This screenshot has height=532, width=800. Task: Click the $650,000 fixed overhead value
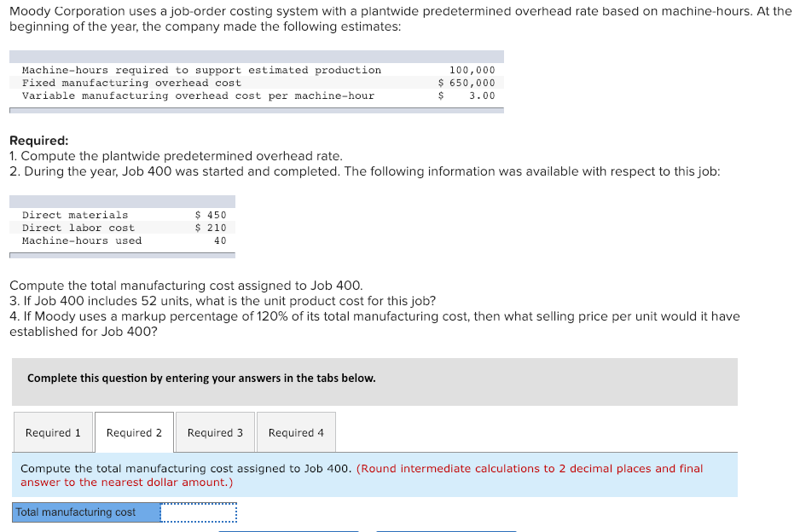point(467,83)
